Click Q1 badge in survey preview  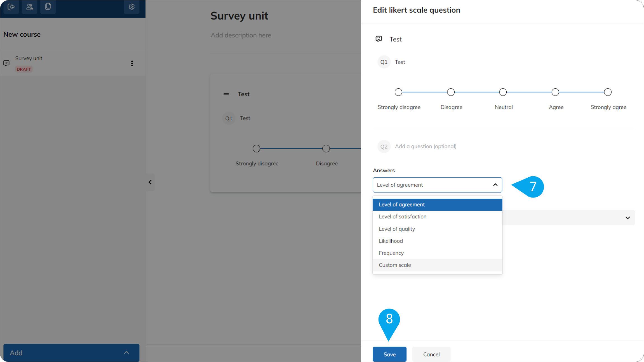pos(229,119)
